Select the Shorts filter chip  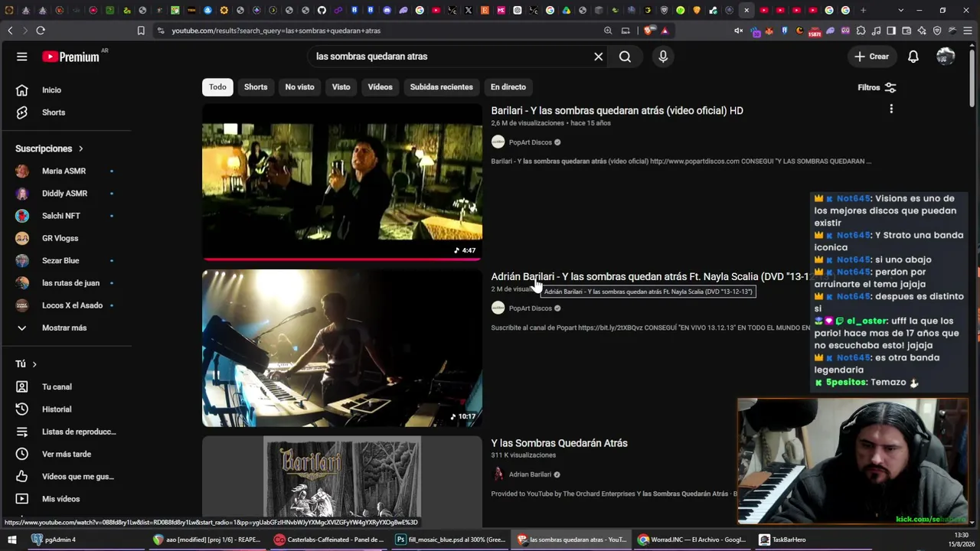pyautogui.click(x=256, y=87)
